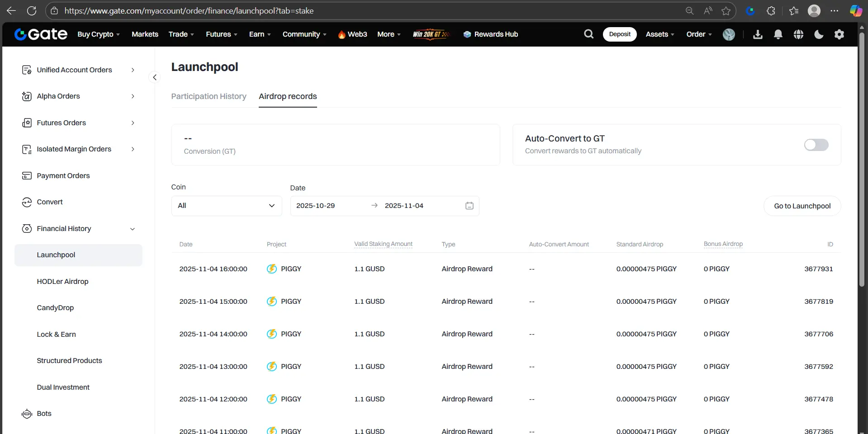This screenshot has height=434, width=868.
Task: Click the 2025-11-04 12:00:00 date cell
Action: pos(213,399)
